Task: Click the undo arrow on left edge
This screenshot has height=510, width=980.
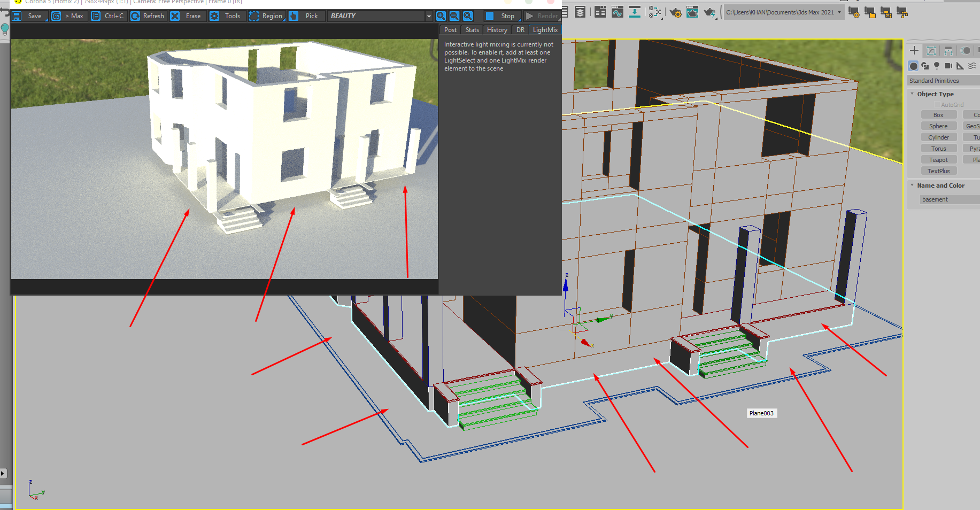Action: [x=4, y=11]
